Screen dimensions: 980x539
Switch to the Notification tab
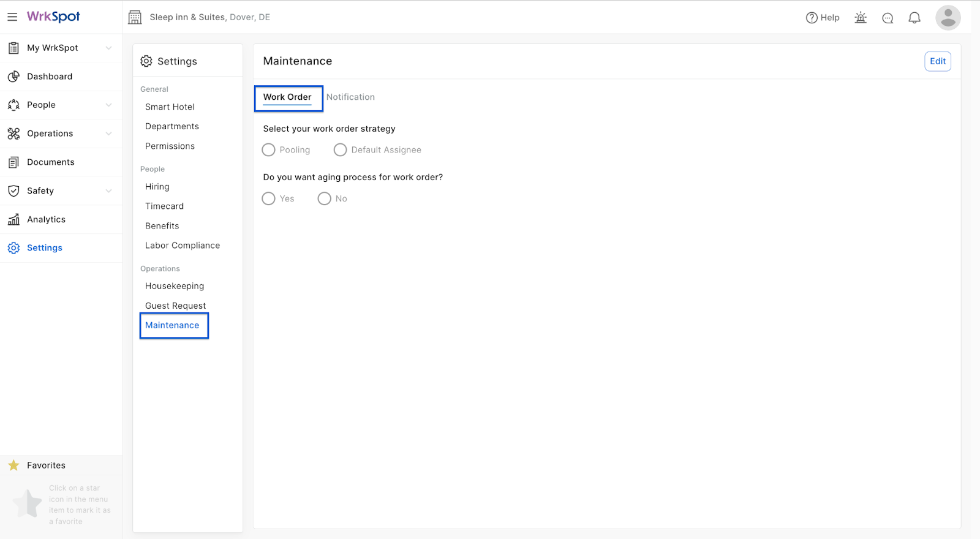350,97
